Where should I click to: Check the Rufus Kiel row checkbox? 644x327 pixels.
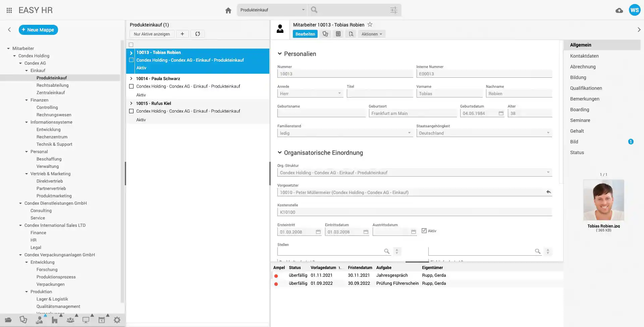pyautogui.click(x=131, y=111)
